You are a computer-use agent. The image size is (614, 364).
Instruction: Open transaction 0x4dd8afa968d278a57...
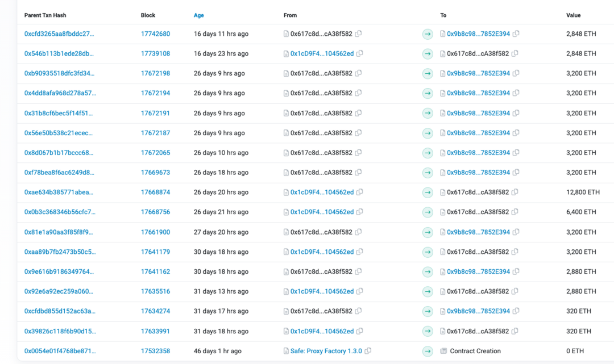tap(60, 93)
